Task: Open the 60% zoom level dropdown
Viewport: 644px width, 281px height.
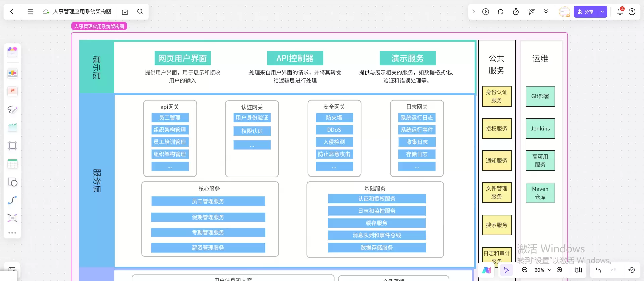Action: tap(543, 270)
